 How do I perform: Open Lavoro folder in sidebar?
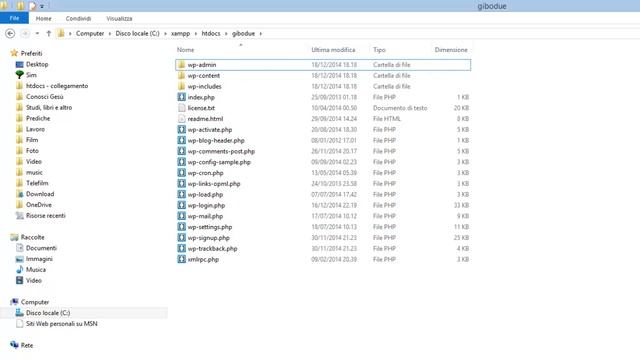[x=36, y=129]
